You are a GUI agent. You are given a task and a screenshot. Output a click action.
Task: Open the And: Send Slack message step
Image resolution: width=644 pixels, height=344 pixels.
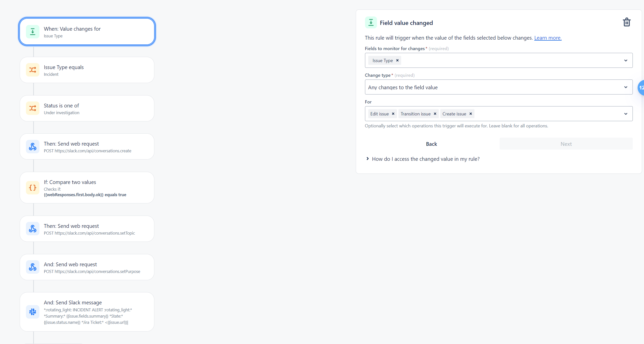click(87, 312)
